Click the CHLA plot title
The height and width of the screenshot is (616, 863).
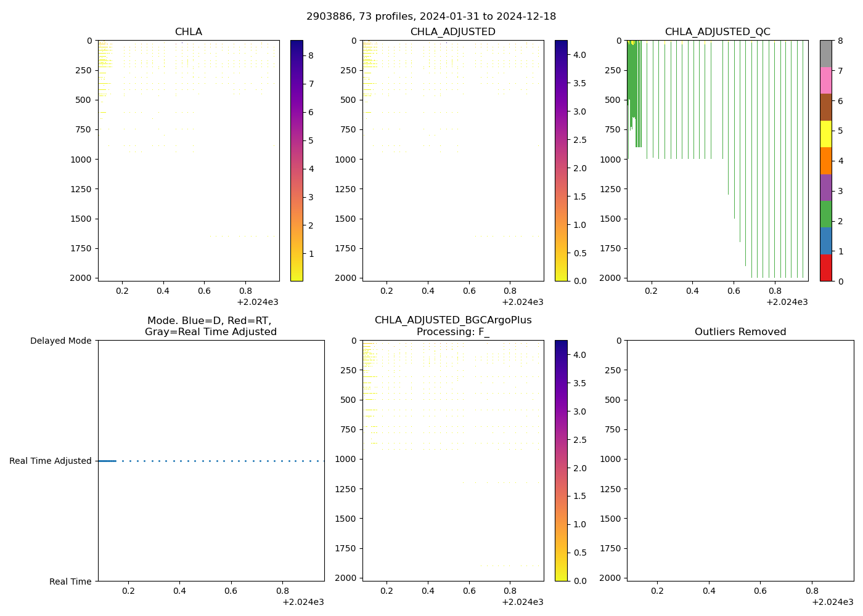click(x=188, y=32)
